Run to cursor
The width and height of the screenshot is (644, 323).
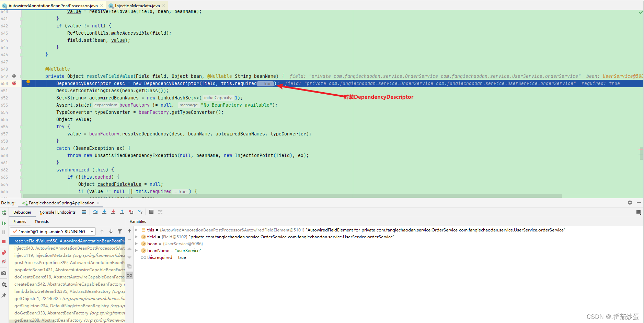point(140,212)
